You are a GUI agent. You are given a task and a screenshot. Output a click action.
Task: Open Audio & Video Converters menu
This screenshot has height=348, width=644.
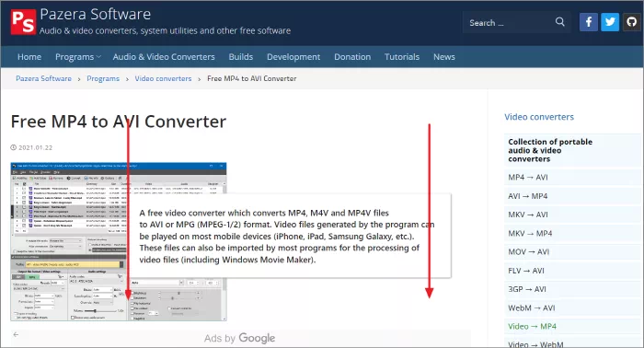tap(164, 57)
